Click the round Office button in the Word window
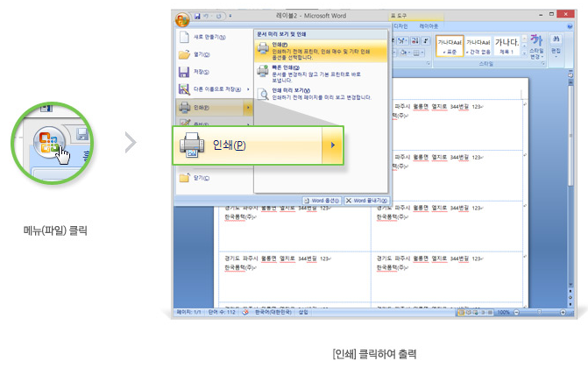588x368 pixels. click(182, 19)
